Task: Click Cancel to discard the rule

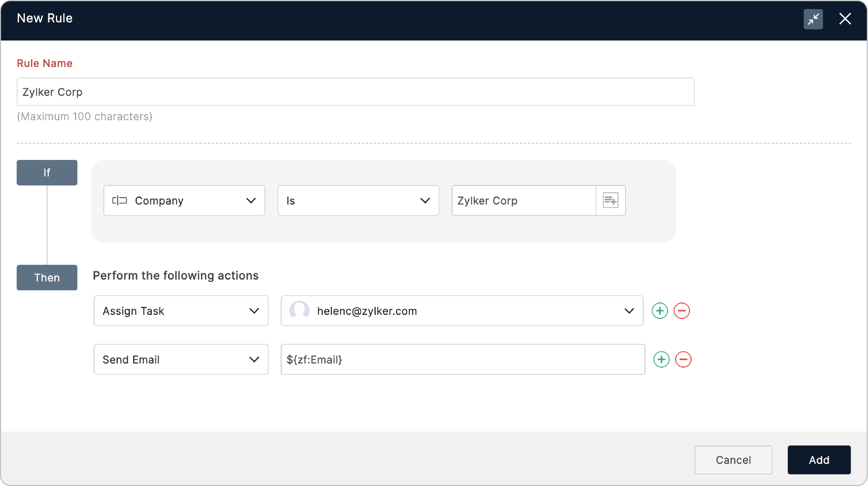Action: [733, 460]
